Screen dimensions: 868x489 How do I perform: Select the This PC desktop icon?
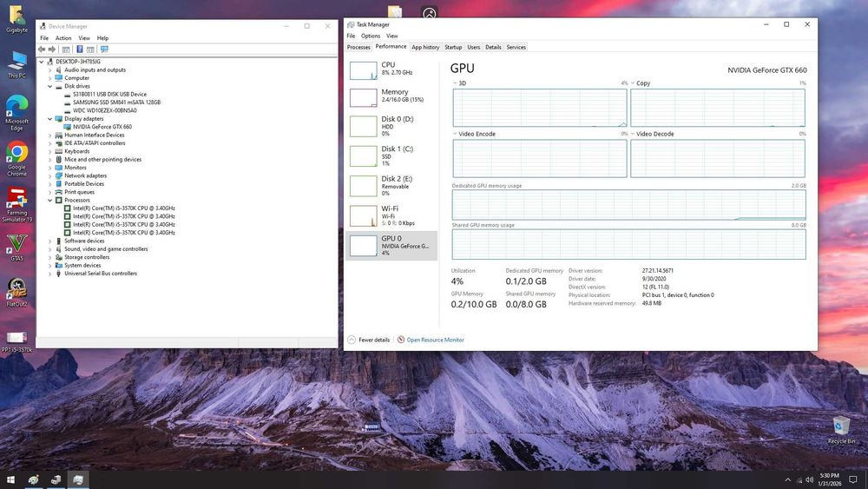pyautogui.click(x=16, y=65)
